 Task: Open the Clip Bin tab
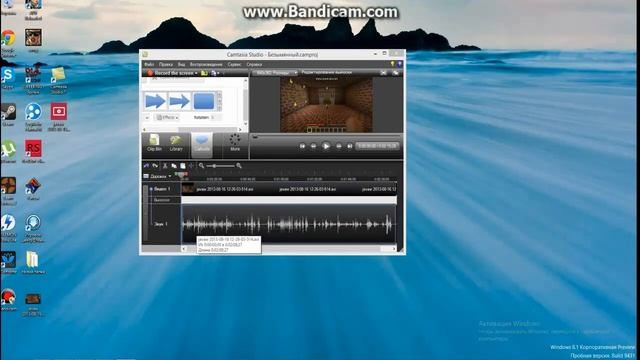[x=154, y=144]
